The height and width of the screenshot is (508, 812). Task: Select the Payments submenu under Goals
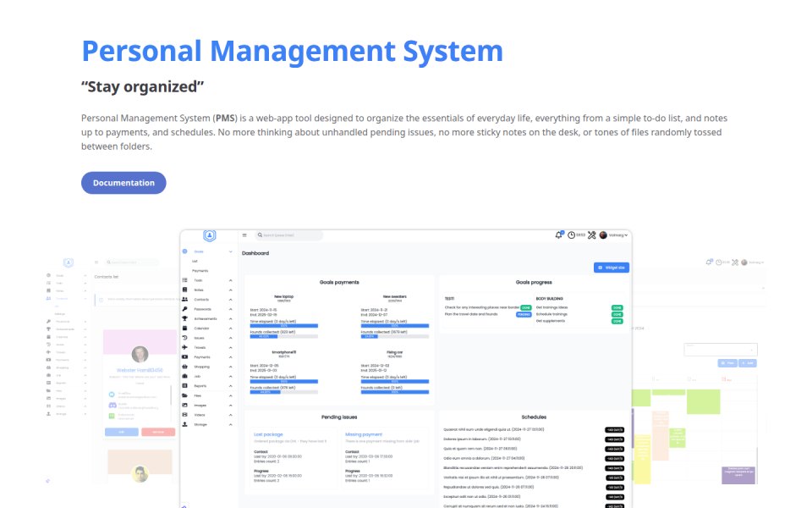click(x=200, y=271)
